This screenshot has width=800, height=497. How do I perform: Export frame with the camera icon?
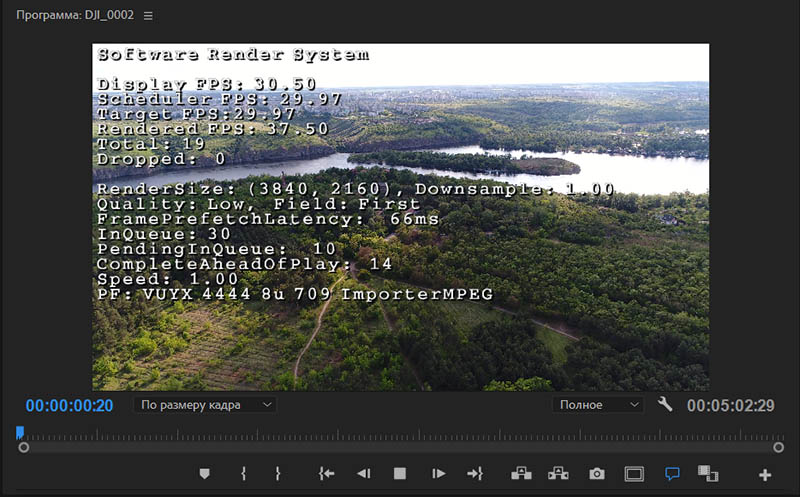point(596,474)
